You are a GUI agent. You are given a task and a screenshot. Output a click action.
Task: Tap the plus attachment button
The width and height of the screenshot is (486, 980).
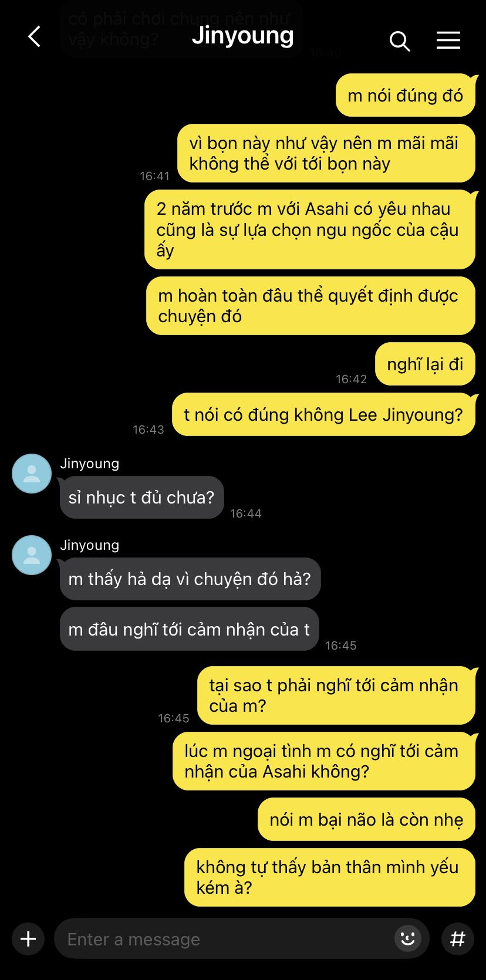(x=28, y=939)
